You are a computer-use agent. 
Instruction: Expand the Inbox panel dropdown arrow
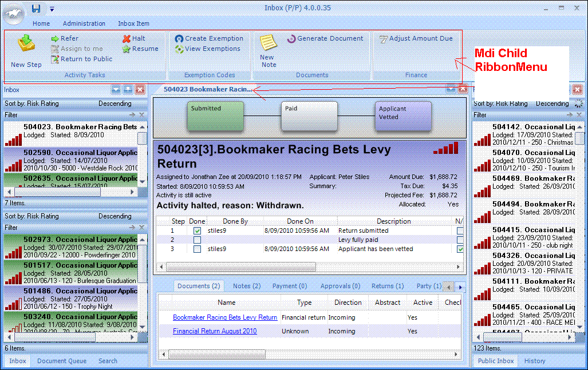(x=116, y=90)
